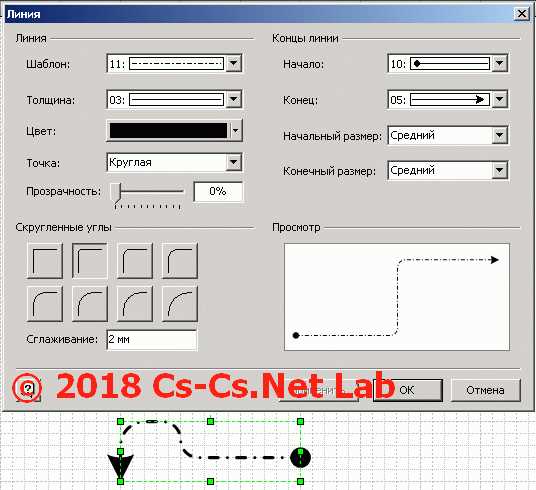Choose the third rounded corner style
536x490 pixels.
click(135, 261)
